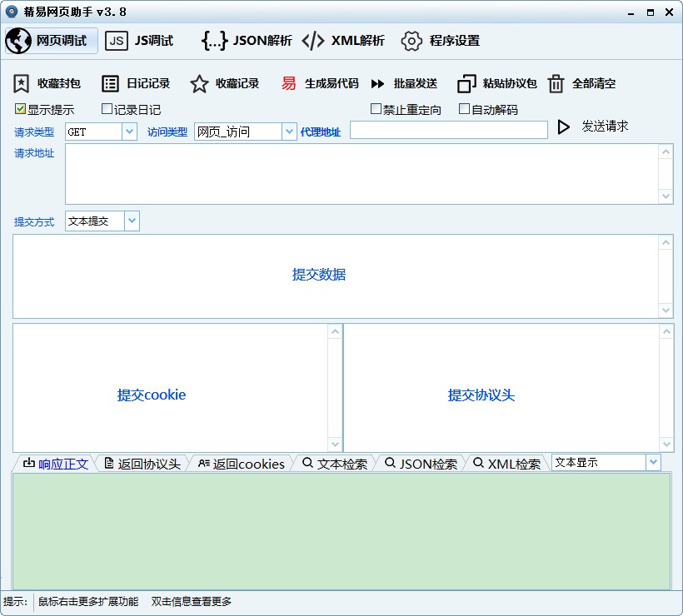Open 程序设置 gear icon
Screen dimensions: 683x616
tap(411, 41)
